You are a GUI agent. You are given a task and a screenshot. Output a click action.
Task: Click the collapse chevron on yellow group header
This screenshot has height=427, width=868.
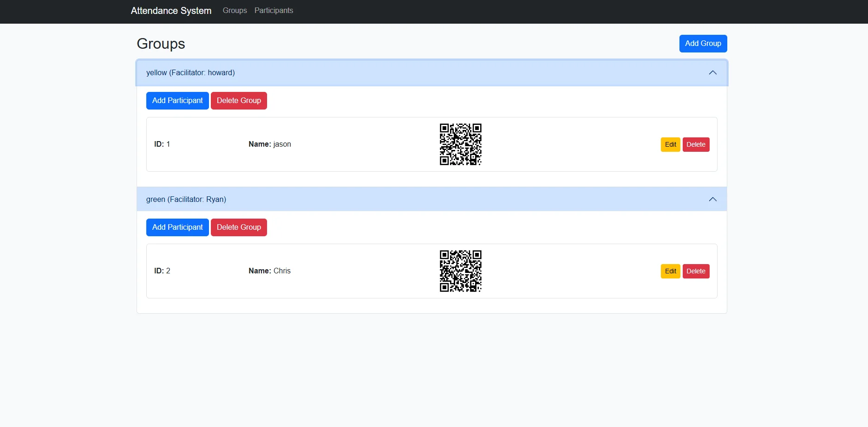pyautogui.click(x=713, y=72)
